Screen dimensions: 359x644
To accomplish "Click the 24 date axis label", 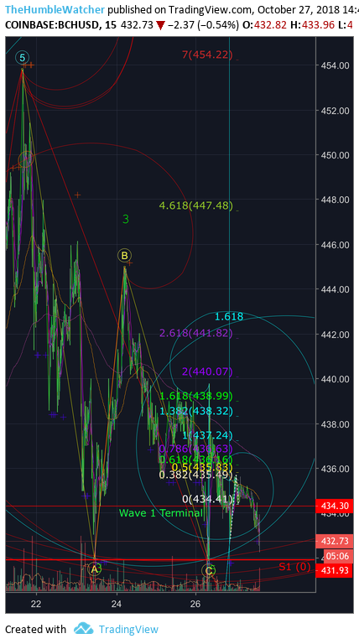I will click(117, 604).
